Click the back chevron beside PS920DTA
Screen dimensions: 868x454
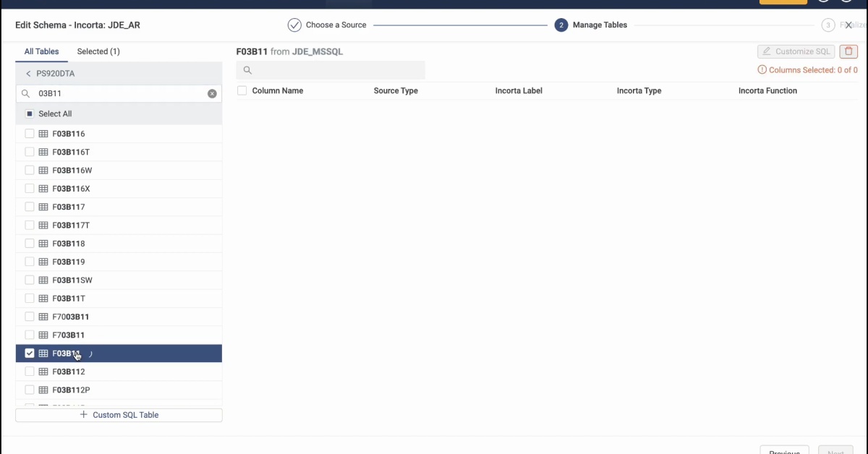[x=28, y=74]
